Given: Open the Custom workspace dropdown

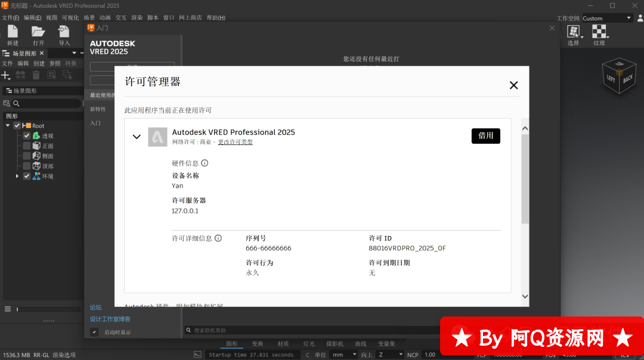Looking at the screenshot, I should (607, 18).
